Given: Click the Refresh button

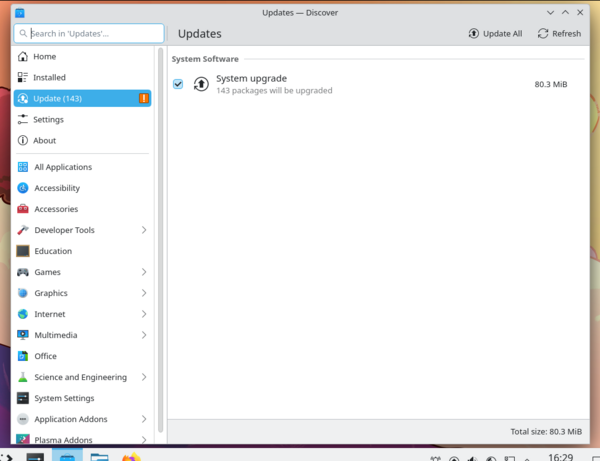Looking at the screenshot, I should [559, 33].
